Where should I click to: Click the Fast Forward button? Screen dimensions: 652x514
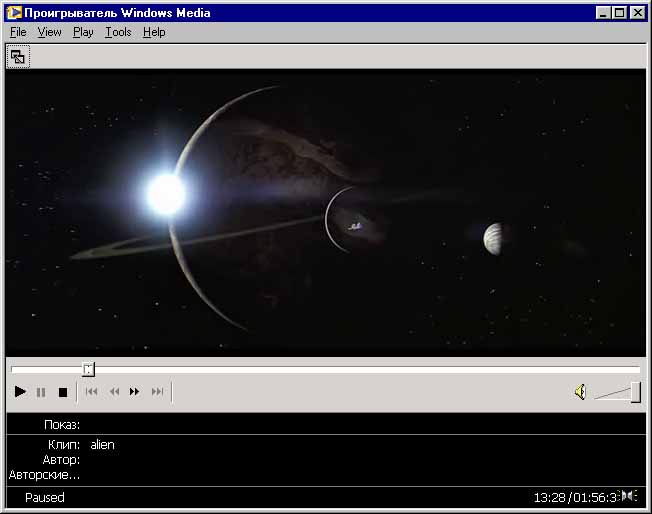click(x=134, y=392)
